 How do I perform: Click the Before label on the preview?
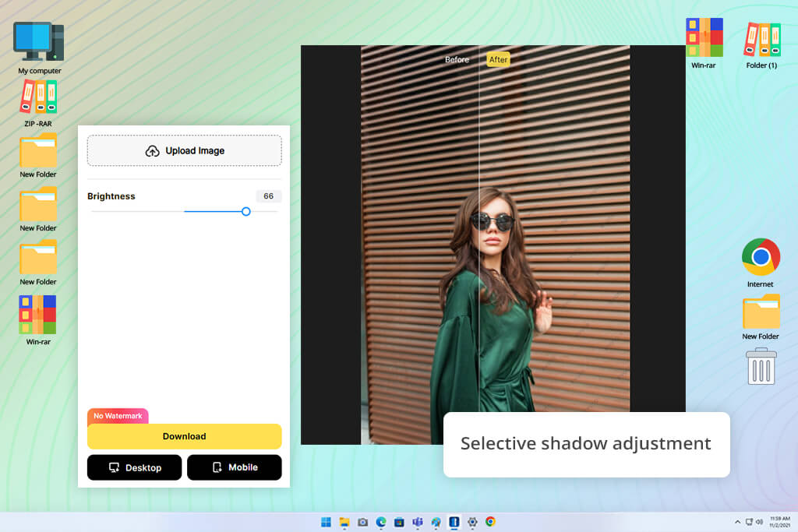pos(457,59)
